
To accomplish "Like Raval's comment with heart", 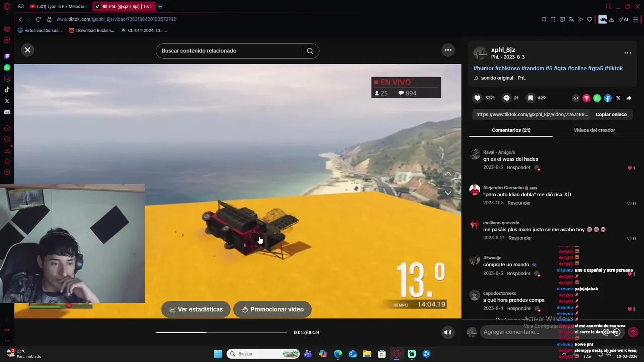I will [629, 168].
